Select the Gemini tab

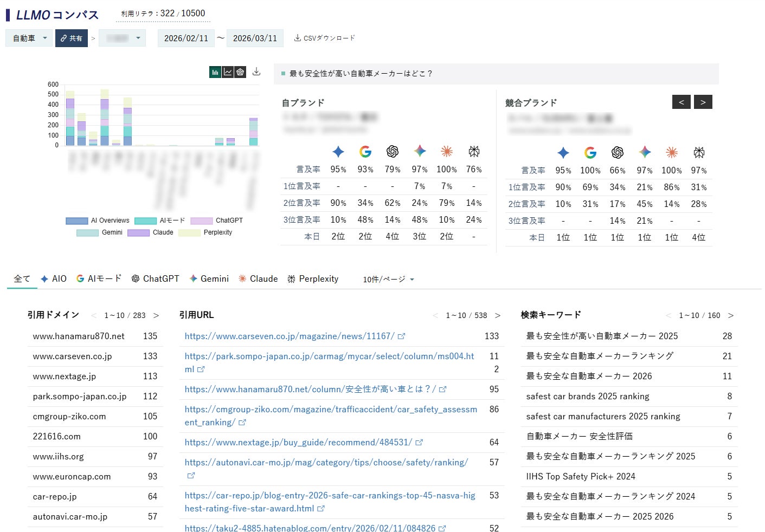tap(209, 279)
